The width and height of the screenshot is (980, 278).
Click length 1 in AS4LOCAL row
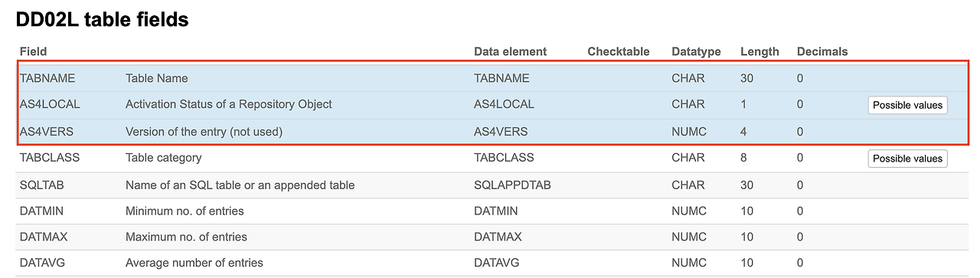744,104
